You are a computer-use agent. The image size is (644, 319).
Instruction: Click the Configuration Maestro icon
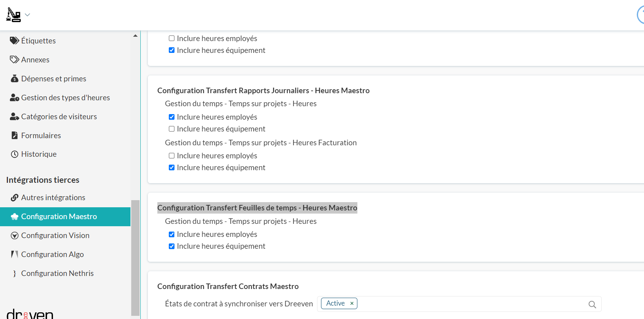[15, 216]
